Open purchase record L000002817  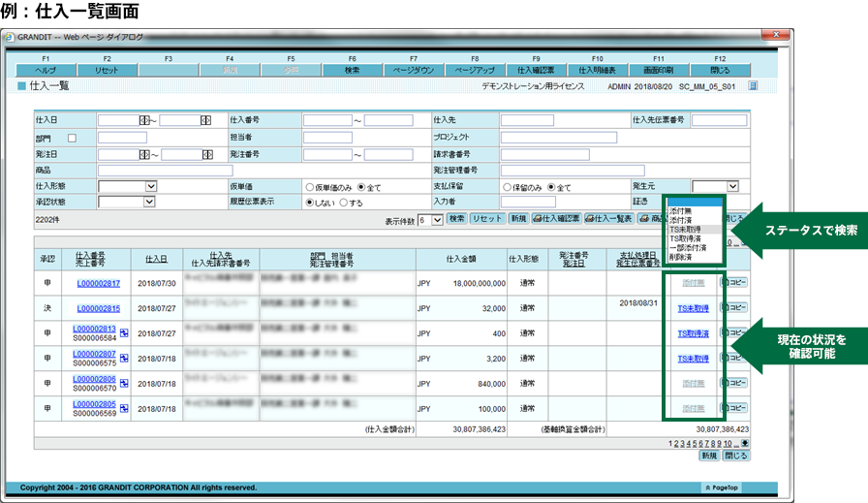99,284
